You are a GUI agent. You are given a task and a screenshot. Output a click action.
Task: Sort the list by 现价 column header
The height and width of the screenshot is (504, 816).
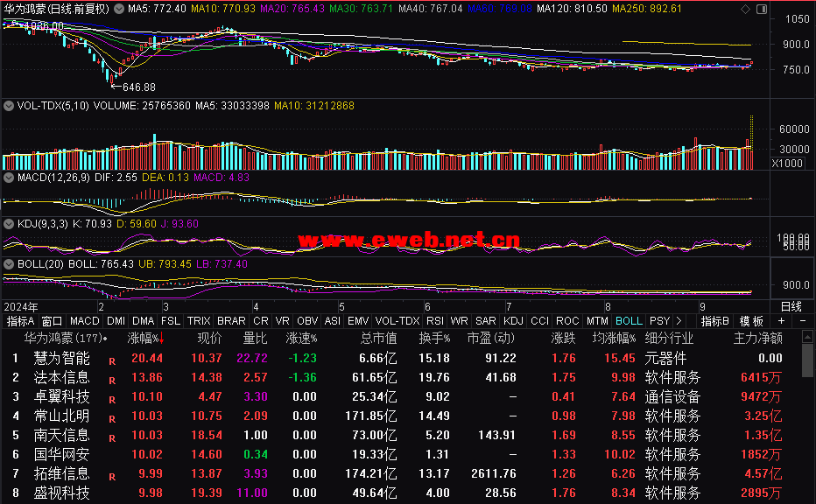tap(210, 339)
